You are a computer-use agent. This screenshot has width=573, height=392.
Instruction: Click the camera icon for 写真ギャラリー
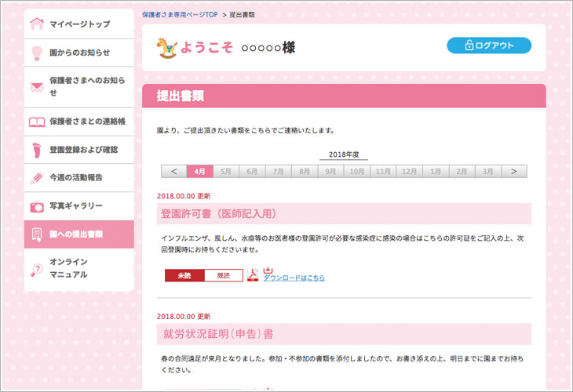[x=37, y=206]
